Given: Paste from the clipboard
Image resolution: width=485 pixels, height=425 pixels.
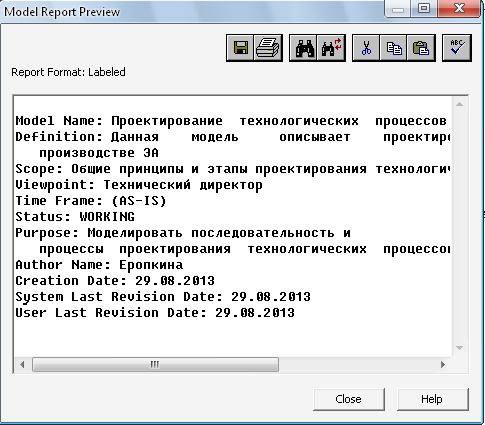Looking at the screenshot, I should tap(421, 48).
